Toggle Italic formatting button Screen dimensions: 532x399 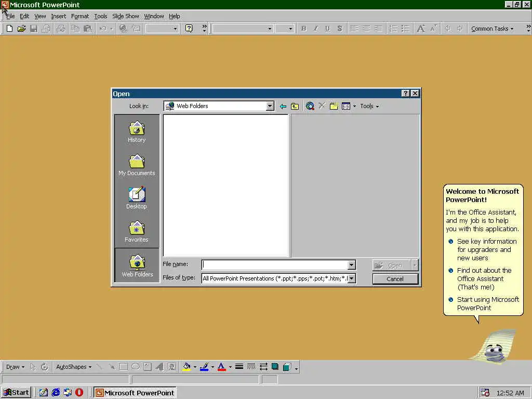click(315, 29)
